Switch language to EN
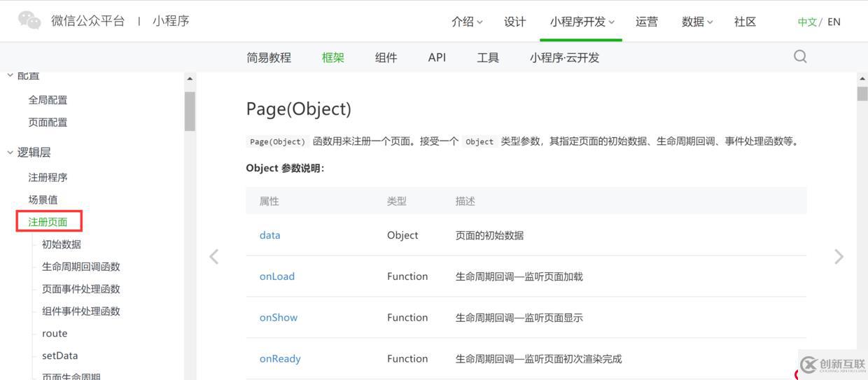Screen dimensions: 868x380 pos(834,22)
